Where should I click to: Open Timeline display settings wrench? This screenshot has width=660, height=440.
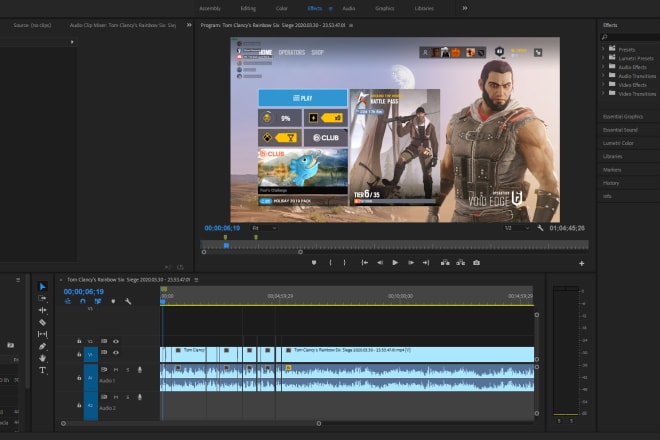128,301
